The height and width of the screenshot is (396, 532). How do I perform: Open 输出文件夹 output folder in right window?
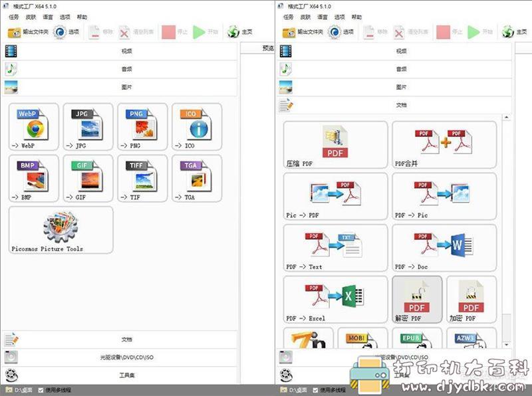click(x=303, y=32)
